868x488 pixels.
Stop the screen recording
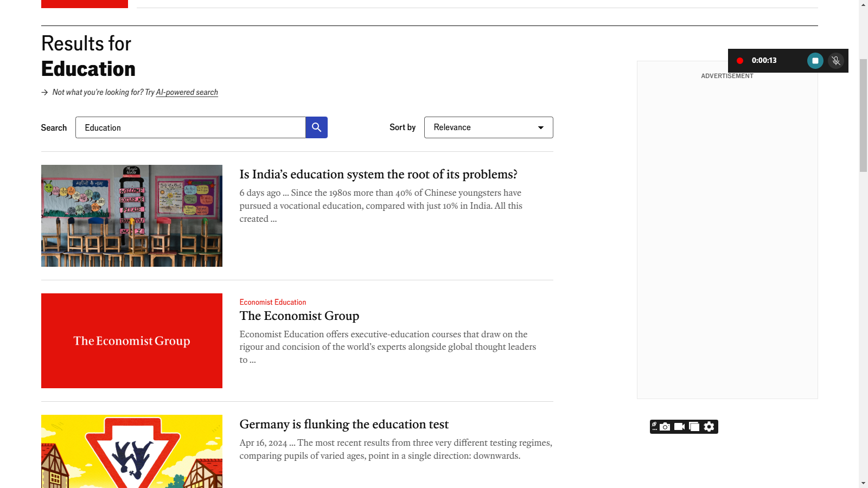(x=815, y=61)
